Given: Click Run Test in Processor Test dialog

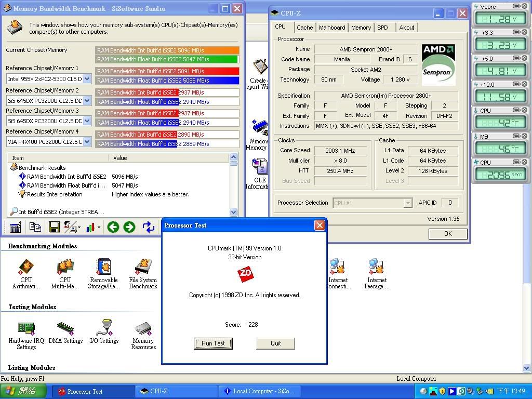Looking at the screenshot, I should click(213, 343).
